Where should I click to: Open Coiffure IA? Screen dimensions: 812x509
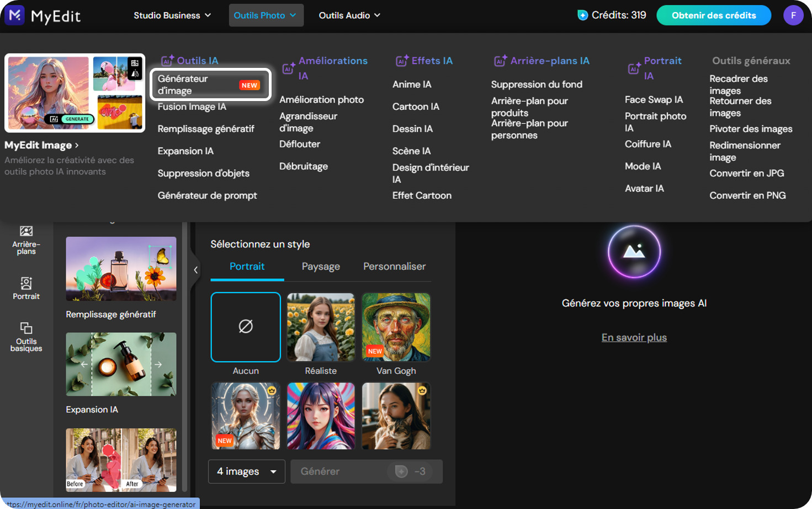coord(648,144)
